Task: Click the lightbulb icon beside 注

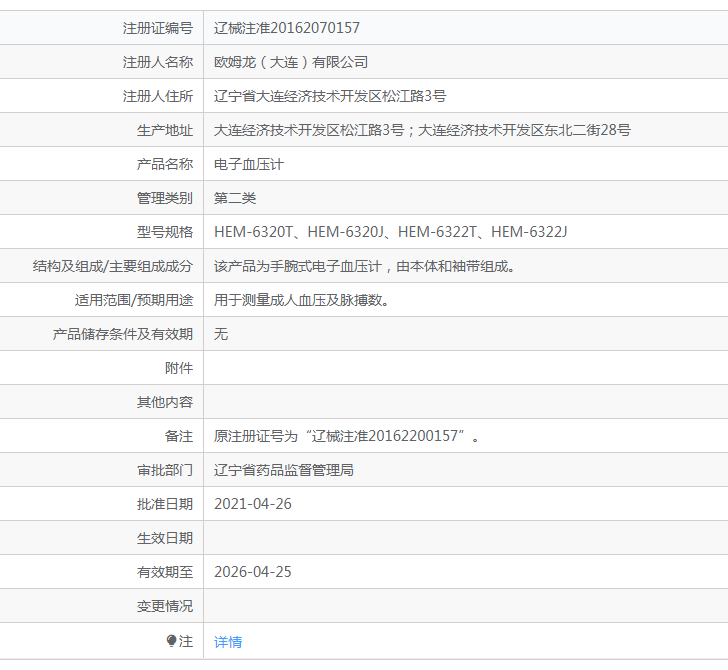Action: (171, 641)
